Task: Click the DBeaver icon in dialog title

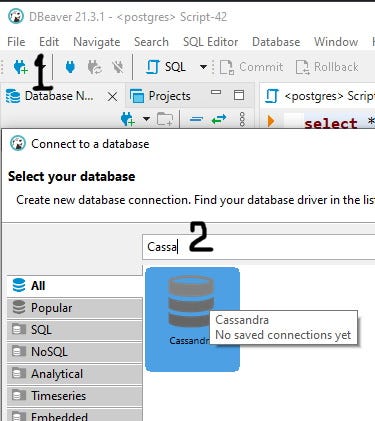Action: coord(18,144)
